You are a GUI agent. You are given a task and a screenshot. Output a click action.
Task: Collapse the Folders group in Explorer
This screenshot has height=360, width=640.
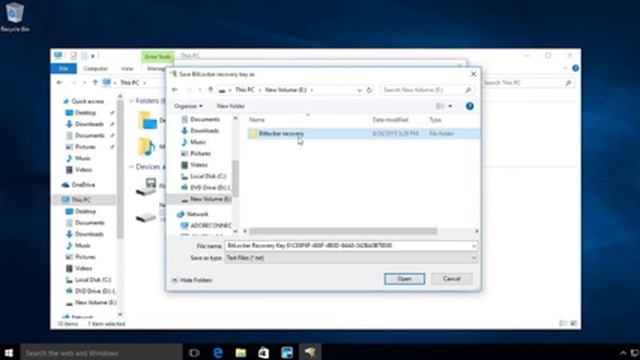131,101
